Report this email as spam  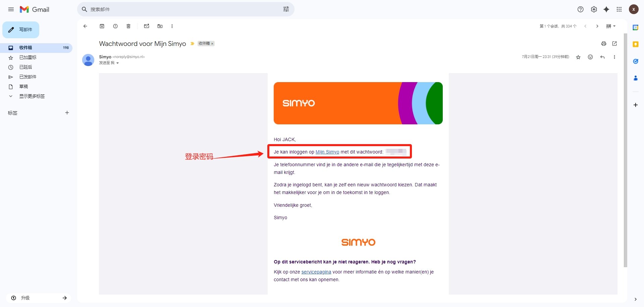(x=115, y=26)
